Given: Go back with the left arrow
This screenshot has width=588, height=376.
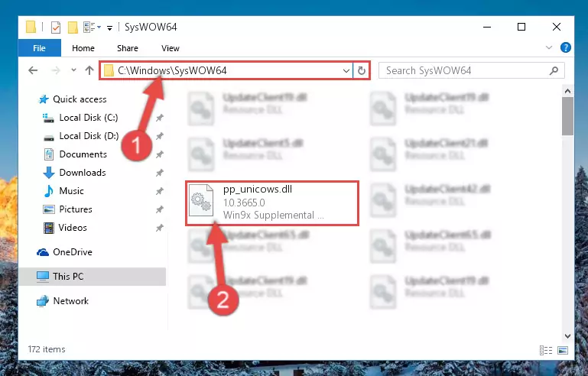Looking at the screenshot, I should click(x=33, y=70).
